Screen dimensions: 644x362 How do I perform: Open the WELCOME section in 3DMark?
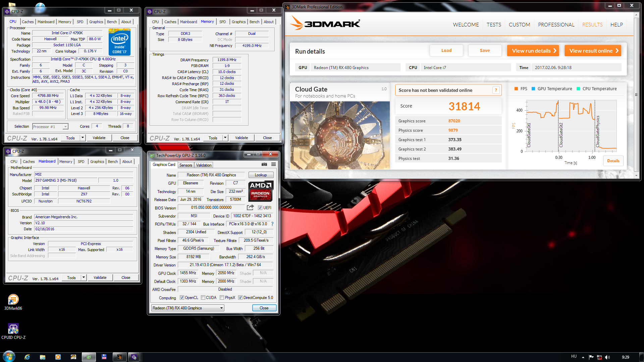tap(466, 25)
